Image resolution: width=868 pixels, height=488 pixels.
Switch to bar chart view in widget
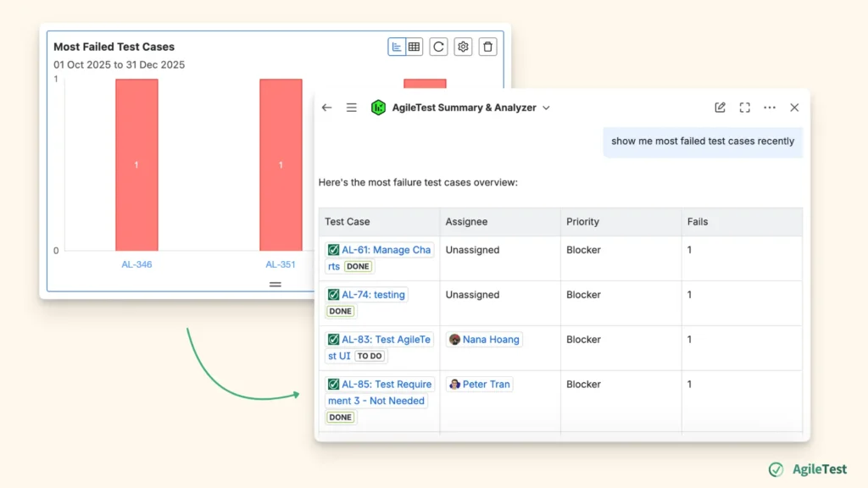point(397,47)
